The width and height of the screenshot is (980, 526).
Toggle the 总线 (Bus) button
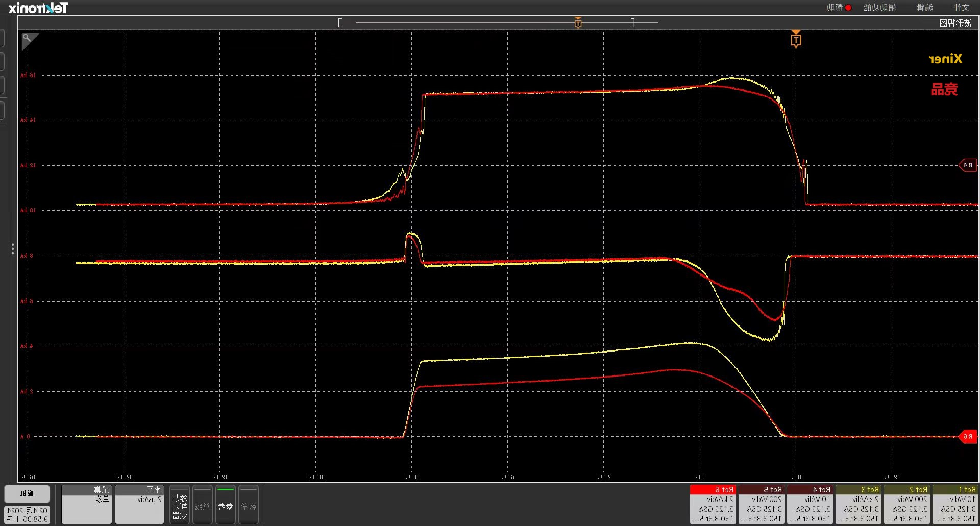tap(203, 505)
